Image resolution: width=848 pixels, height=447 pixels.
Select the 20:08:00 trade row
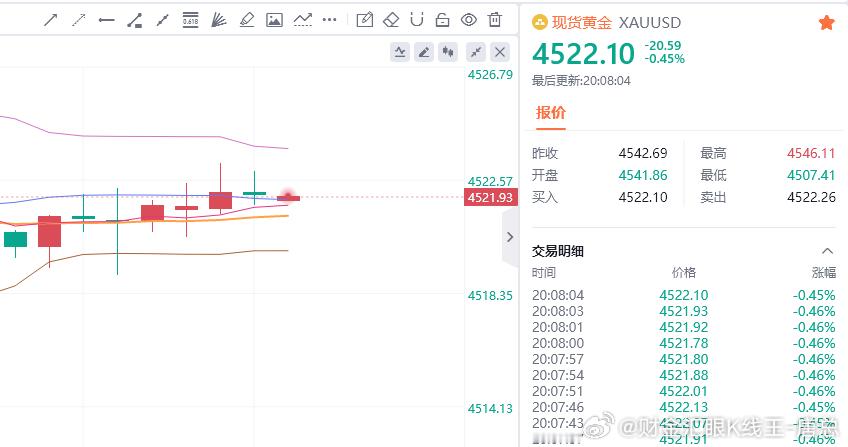(684, 343)
